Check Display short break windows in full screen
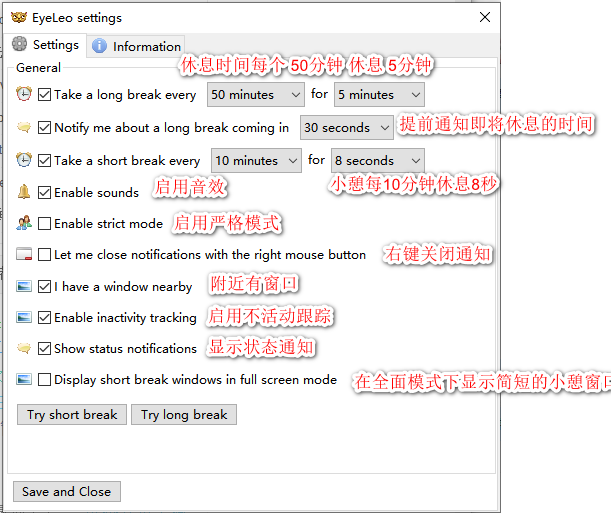This screenshot has width=611, height=521. 44,379
